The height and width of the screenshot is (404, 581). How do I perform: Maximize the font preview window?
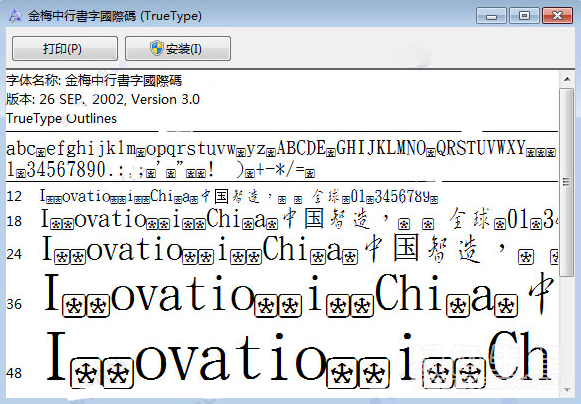(524, 16)
